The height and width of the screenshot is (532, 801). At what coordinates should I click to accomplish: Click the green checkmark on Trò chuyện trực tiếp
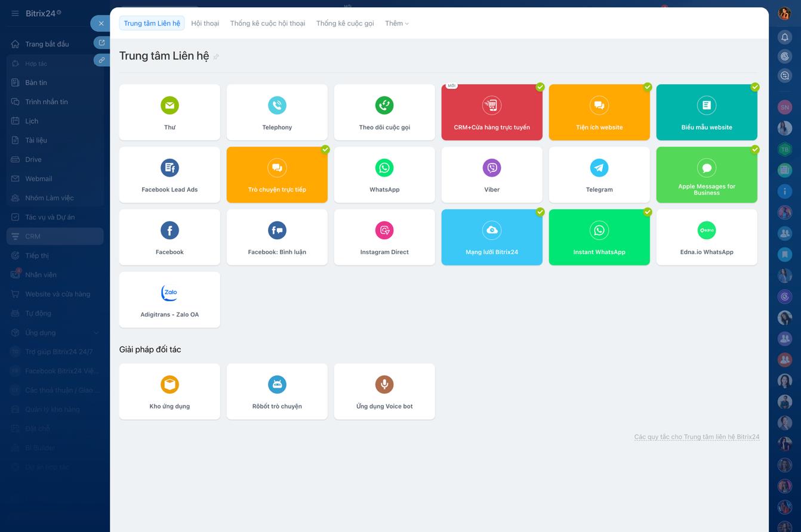pos(325,150)
